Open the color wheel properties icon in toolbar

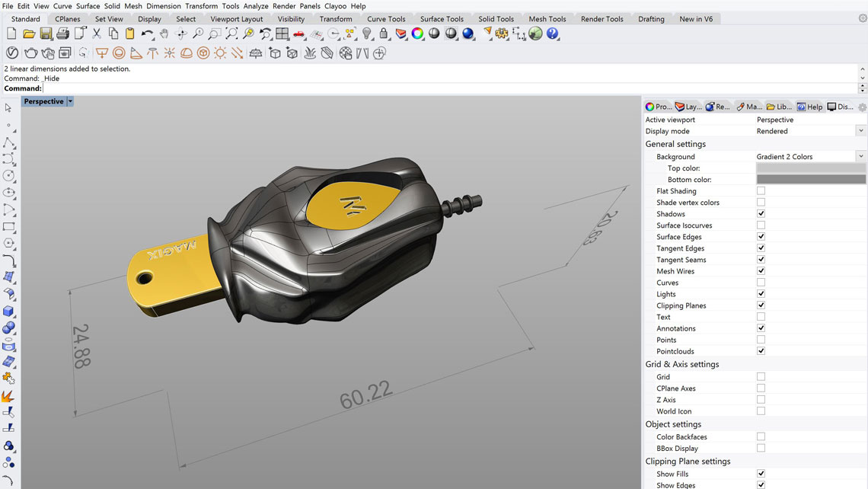[x=417, y=34]
